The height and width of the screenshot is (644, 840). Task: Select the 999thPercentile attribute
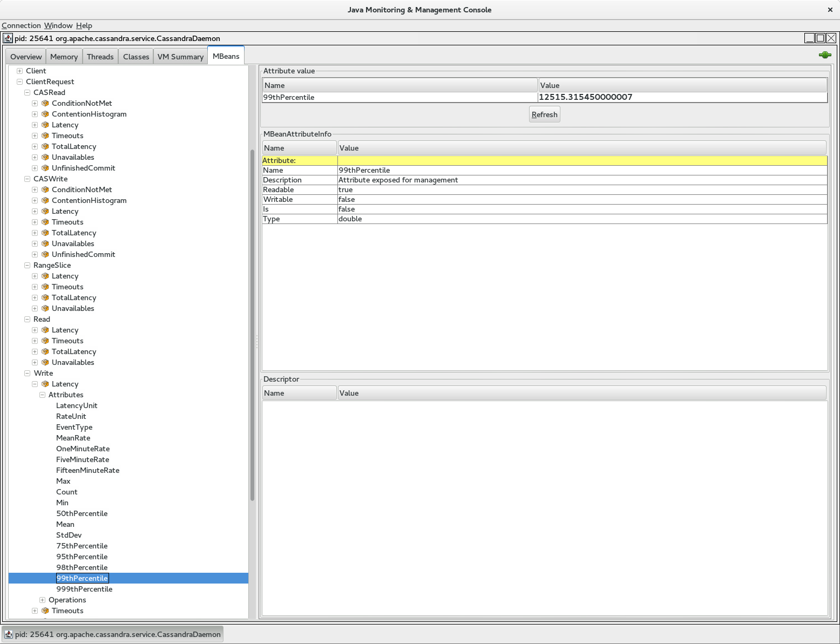[84, 589]
